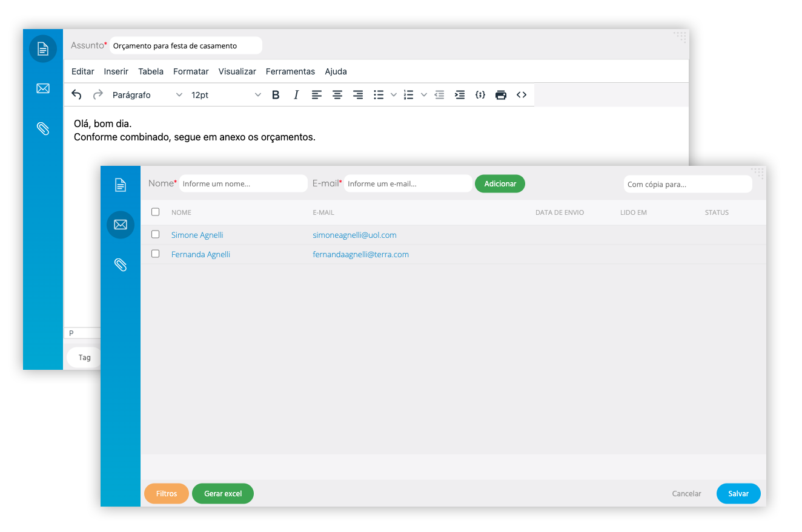
Task: Click document icon in front window sidebar
Action: pyautogui.click(x=121, y=185)
